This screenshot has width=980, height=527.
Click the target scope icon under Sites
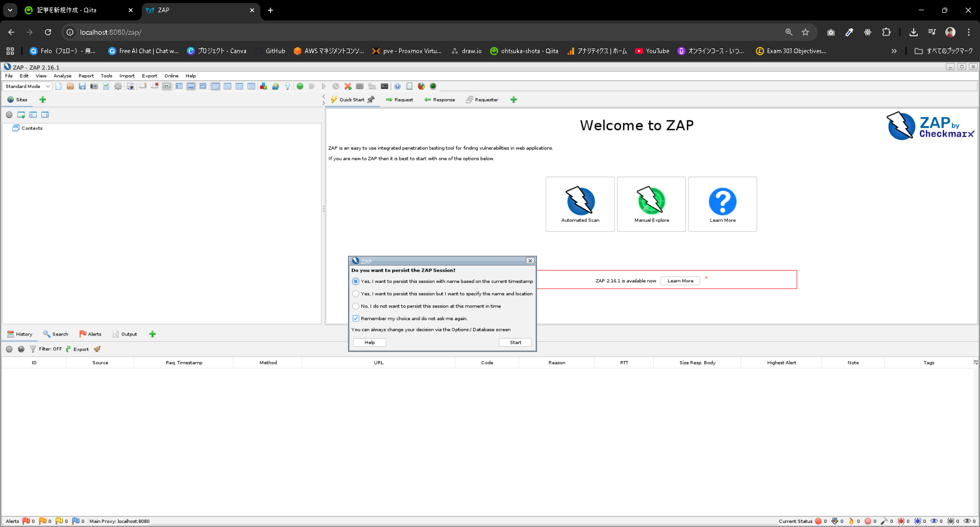pyautogui.click(x=9, y=115)
